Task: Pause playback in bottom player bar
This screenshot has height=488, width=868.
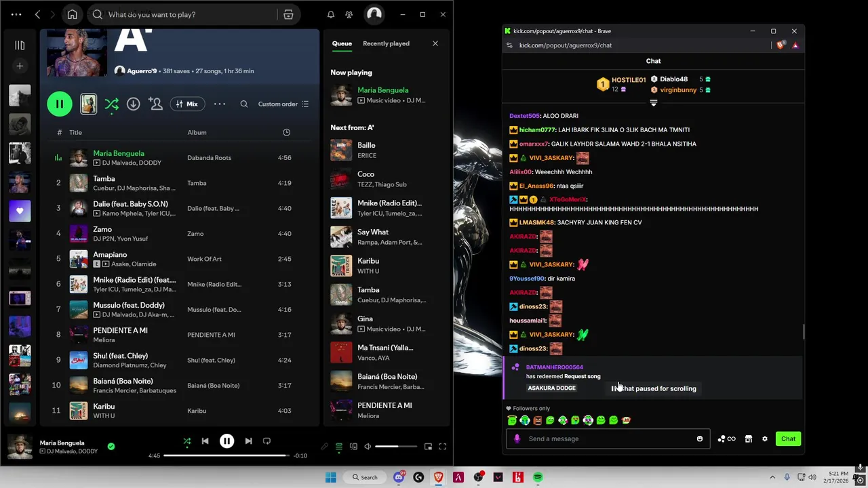Action: click(x=226, y=441)
